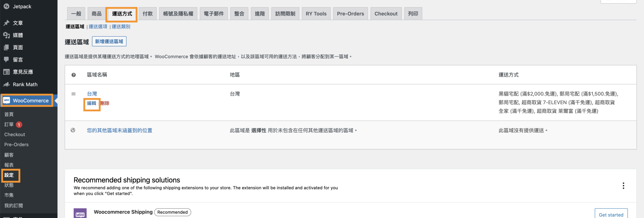Open the 電子郵件 settings tab
This screenshot has height=218, width=644.
click(214, 14)
